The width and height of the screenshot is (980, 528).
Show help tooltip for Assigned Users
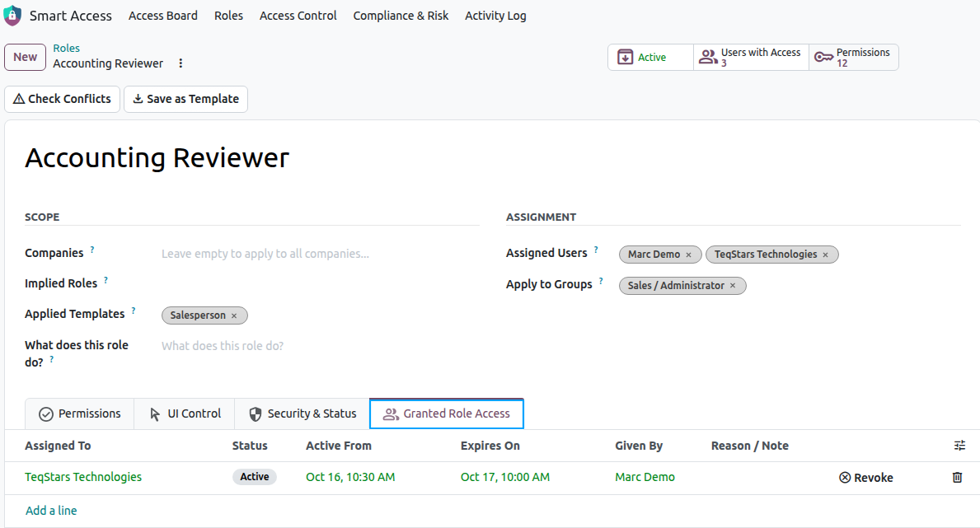[596, 250]
